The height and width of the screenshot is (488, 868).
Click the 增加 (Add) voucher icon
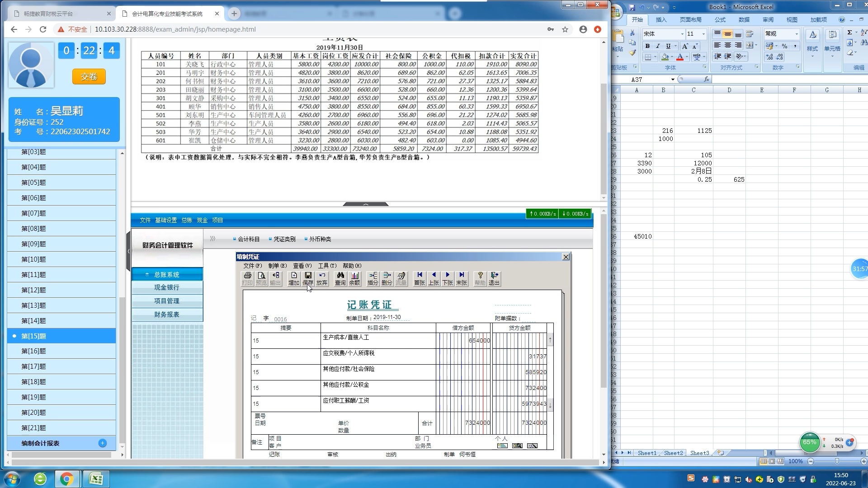pyautogui.click(x=294, y=278)
